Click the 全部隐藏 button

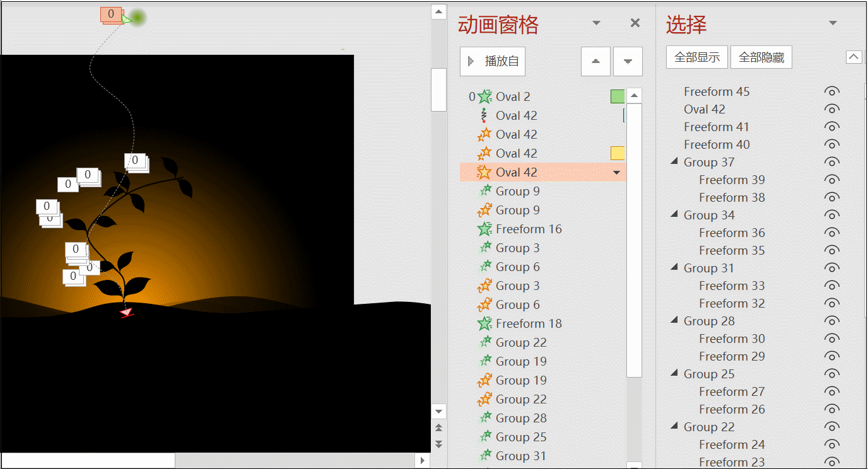point(761,57)
